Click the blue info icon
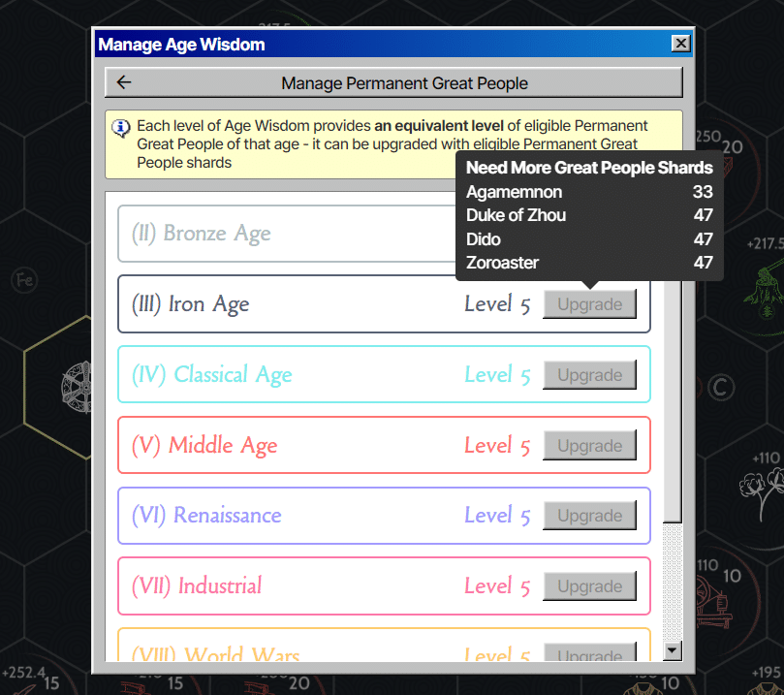The image size is (784, 695). (x=120, y=129)
